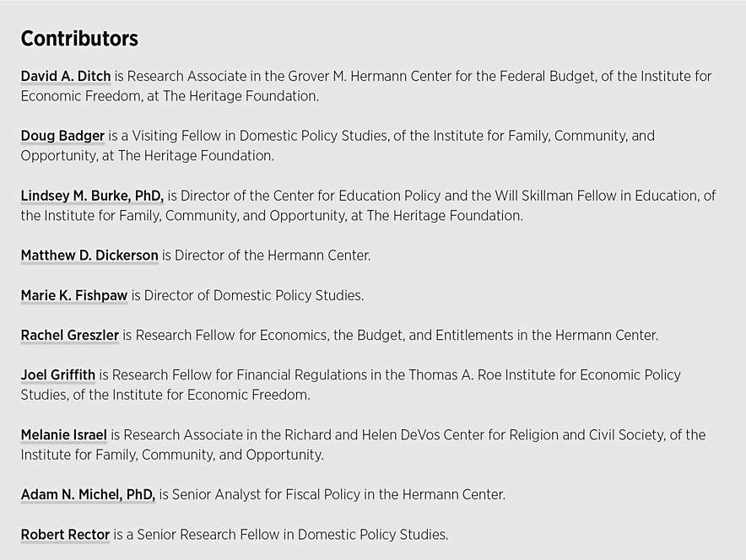Viewport: 746px width, 560px height.
Task: Open the Doug Badger contributor link
Action: tap(62, 136)
